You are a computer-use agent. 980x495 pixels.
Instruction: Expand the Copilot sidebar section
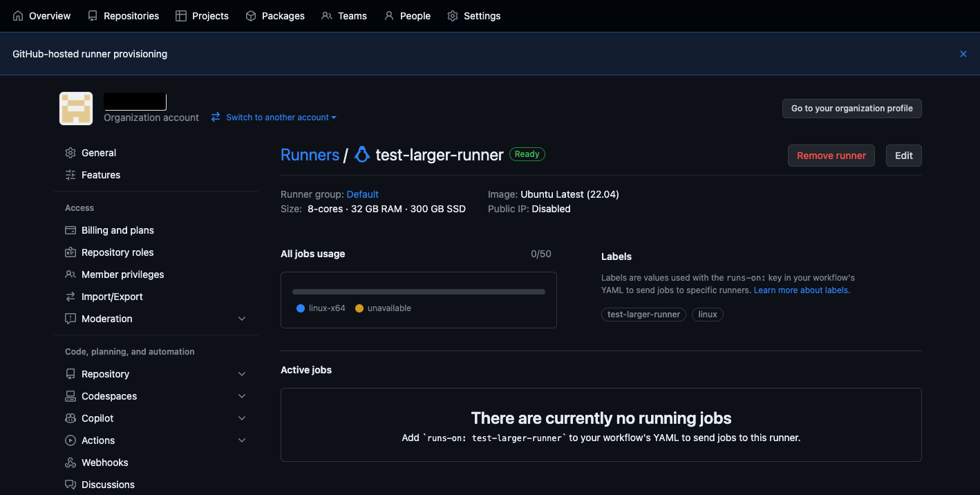242,418
